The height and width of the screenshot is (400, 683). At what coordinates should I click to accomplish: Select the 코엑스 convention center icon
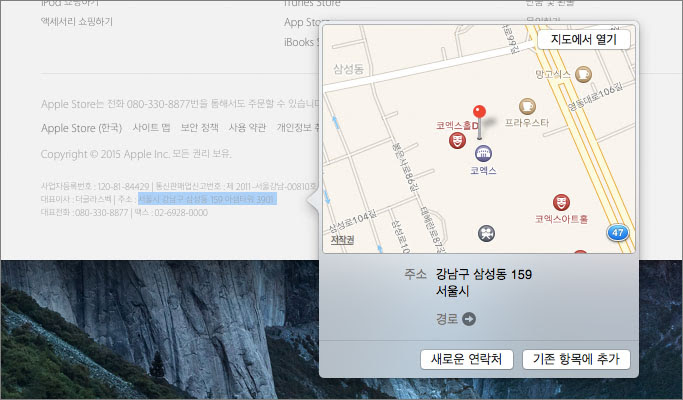click(484, 153)
